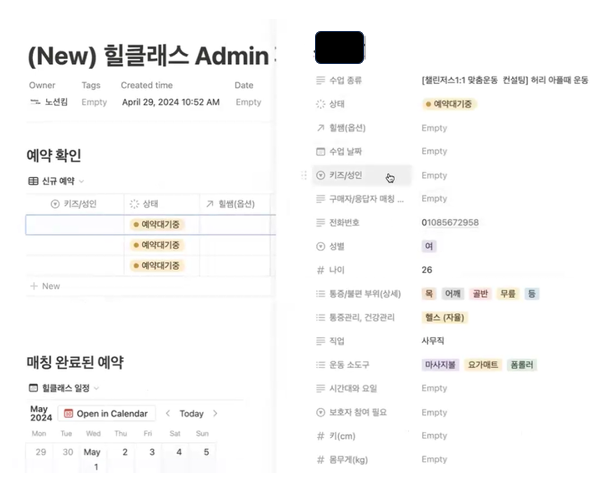Click the 어깨 tag
This screenshot has width=605, height=502.
(x=453, y=294)
